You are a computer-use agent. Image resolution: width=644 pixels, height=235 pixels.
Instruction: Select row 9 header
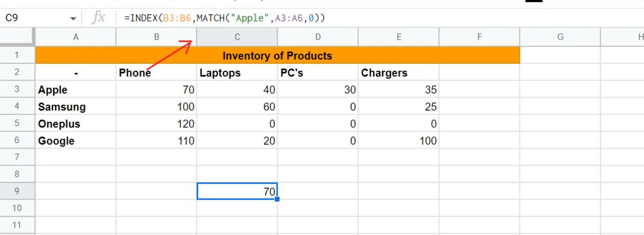[17, 191]
